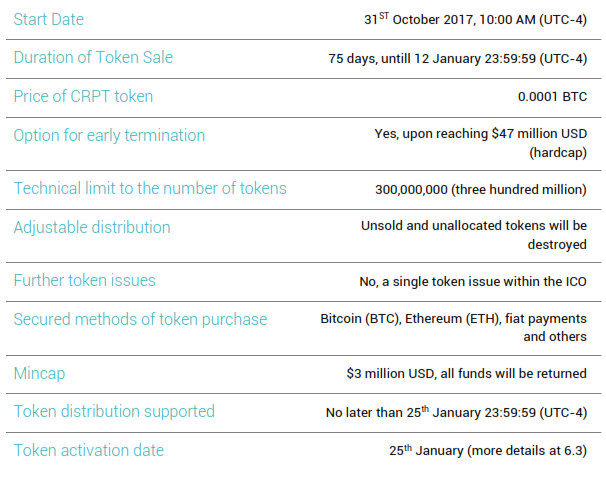Click the "$47 million USD" hardcap text
Screen dimensions: 606x479
tap(539, 136)
